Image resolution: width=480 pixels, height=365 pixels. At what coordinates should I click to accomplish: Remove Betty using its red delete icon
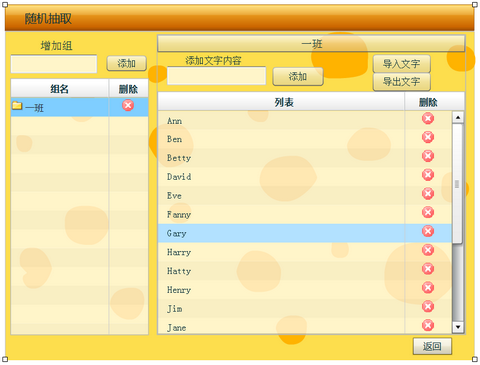428,156
